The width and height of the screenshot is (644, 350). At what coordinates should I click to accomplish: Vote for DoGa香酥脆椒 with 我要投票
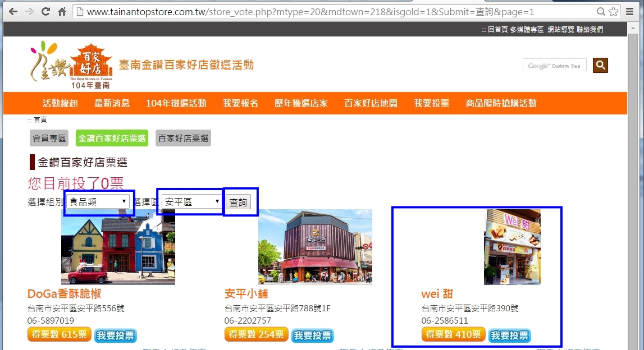(115, 335)
